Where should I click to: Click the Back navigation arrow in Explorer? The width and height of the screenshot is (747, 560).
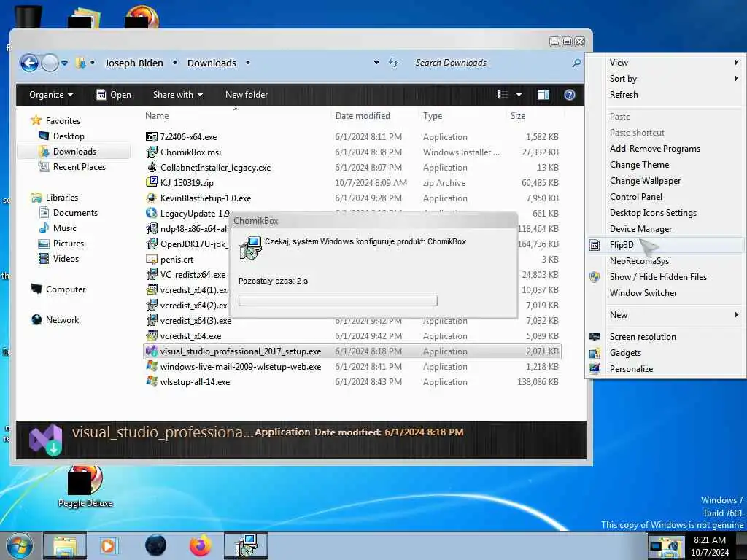click(29, 63)
